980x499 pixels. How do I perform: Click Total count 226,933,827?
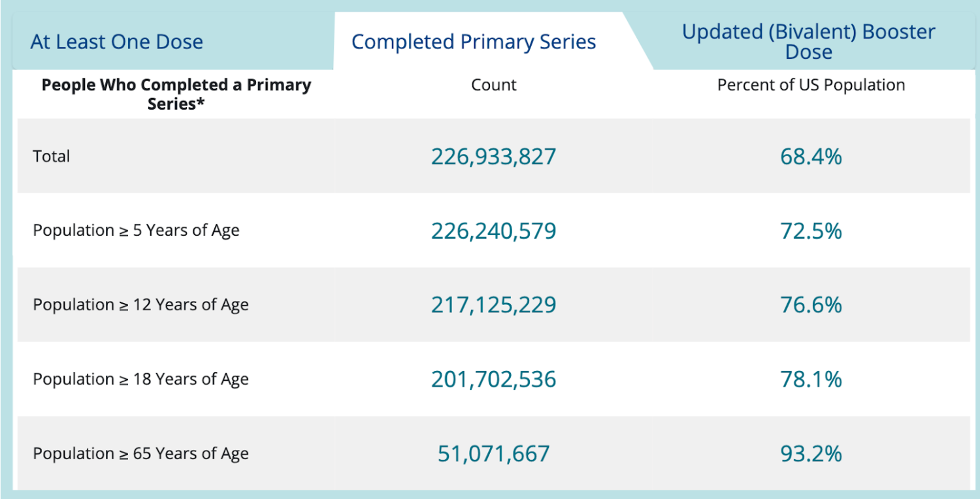click(x=494, y=157)
